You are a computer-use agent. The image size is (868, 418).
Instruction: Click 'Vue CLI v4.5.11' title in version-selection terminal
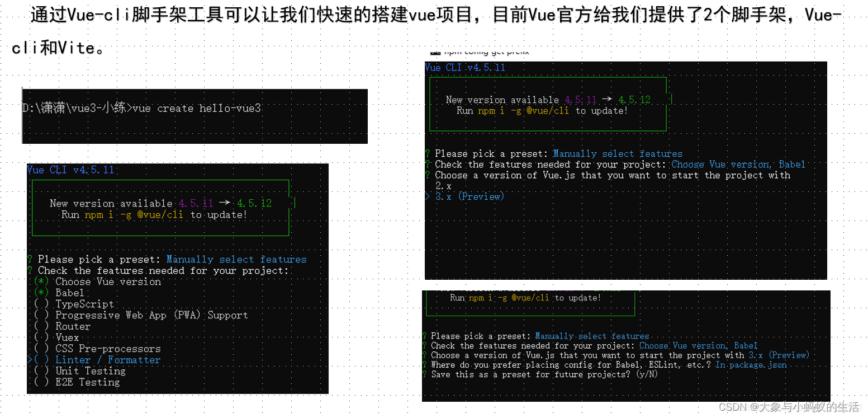465,68
